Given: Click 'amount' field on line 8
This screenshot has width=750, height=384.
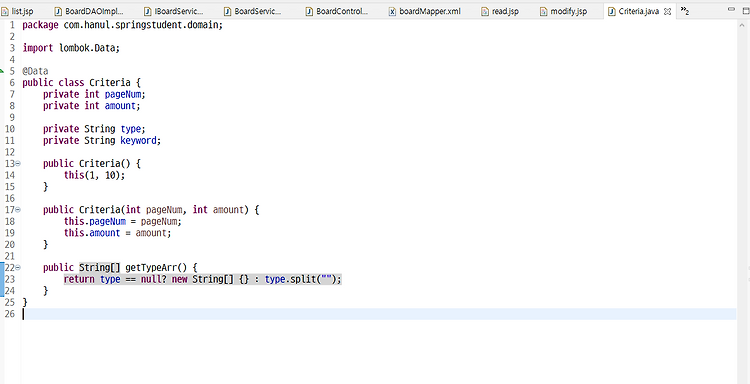Looking at the screenshot, I should coord(120,106).
